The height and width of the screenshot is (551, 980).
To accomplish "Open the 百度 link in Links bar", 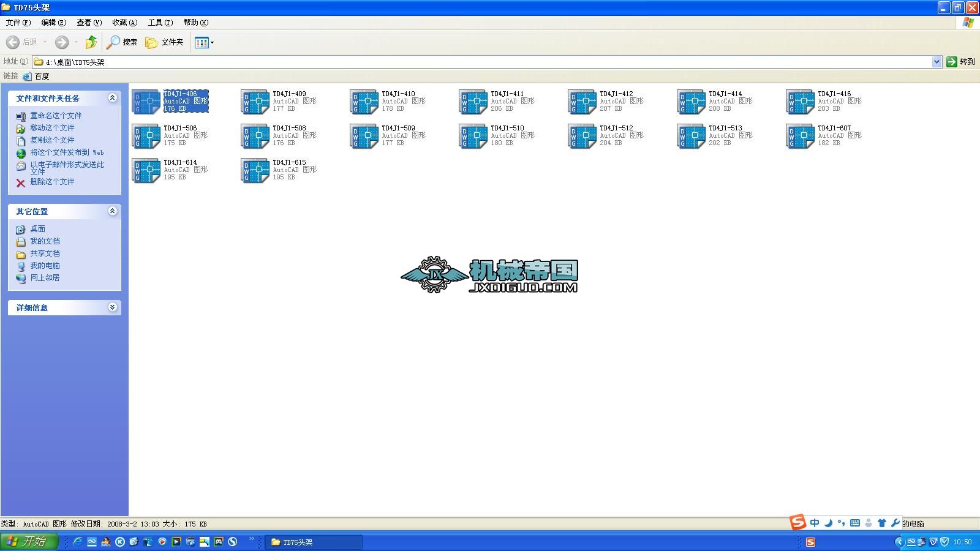I will coord(36,77).
